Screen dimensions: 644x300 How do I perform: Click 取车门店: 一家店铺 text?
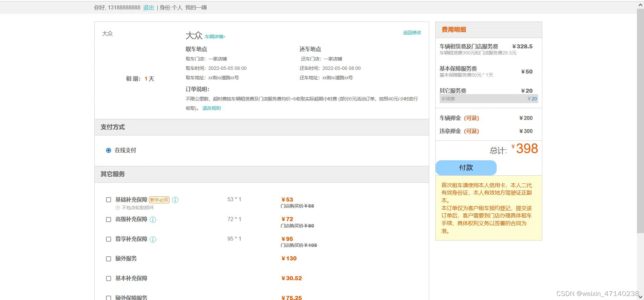pyautogui.click(x=206, y=59)
